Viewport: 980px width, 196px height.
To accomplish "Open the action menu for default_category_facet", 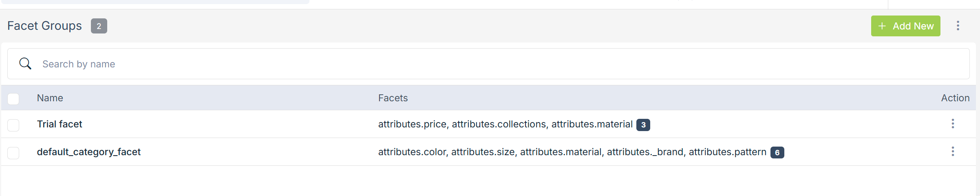I will 953,151.
